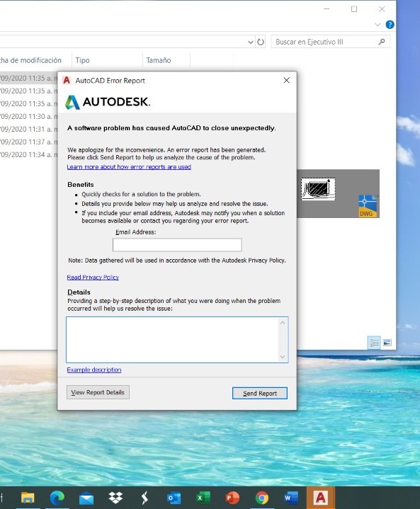Screen dimensions: 420x509
Task: Sort by Fecha de modificación column
Action: (x=31, y=60)
